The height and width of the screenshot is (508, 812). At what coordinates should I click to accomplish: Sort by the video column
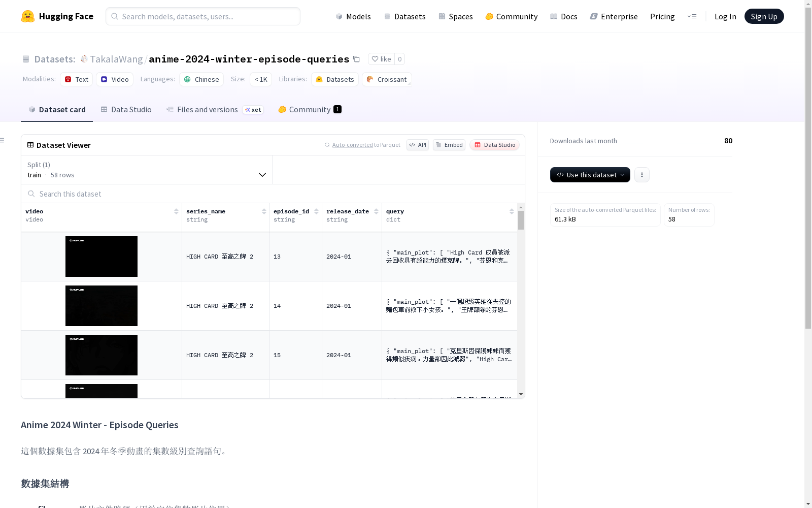tap(176, 211)
